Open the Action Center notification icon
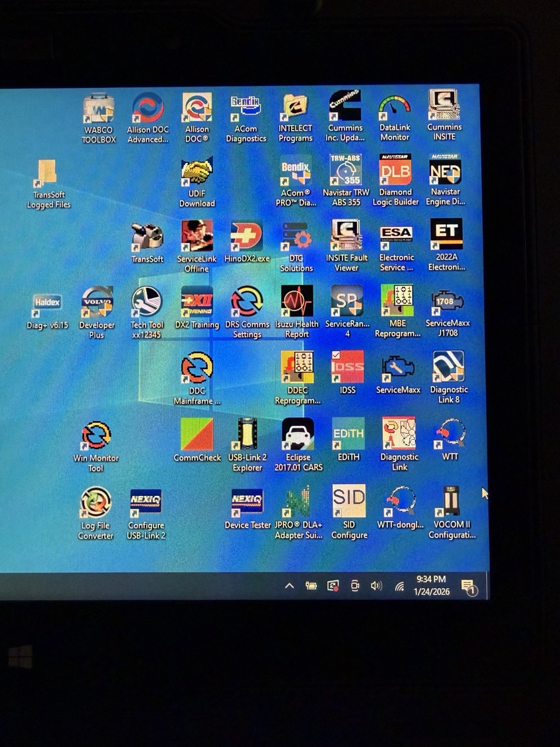The width and height of the screenshot is (560, 747). (x=468, y=587)
